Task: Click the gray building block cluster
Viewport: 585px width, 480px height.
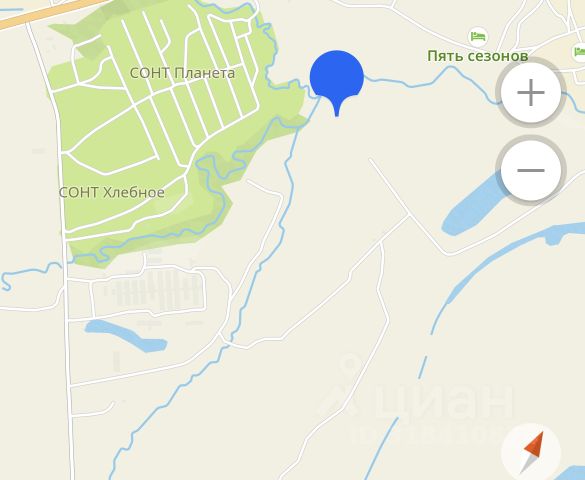Action: (157, 289)
